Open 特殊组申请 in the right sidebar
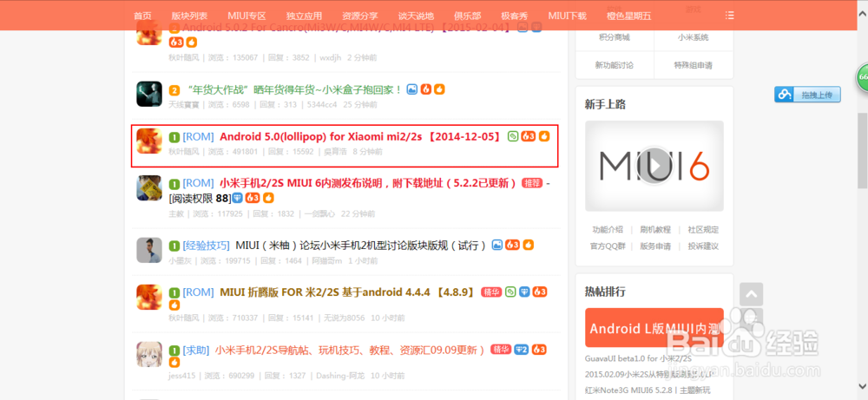 point(693,65)
